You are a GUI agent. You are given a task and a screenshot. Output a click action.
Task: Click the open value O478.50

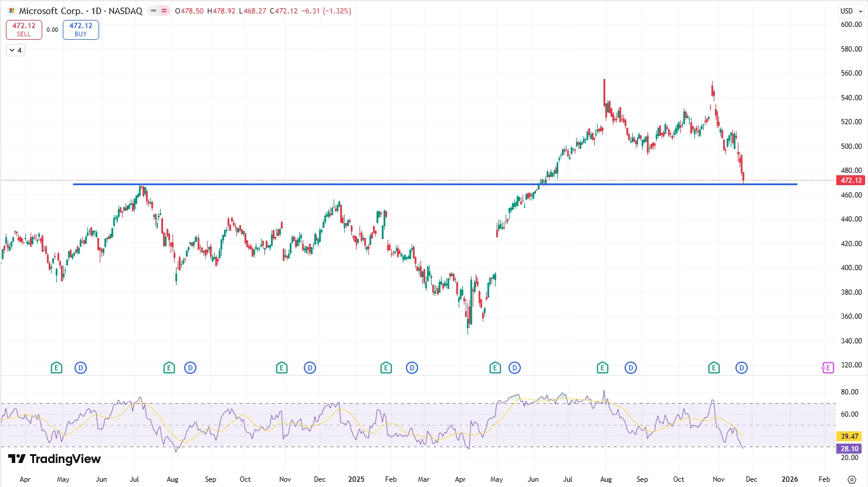coord(189,11)
